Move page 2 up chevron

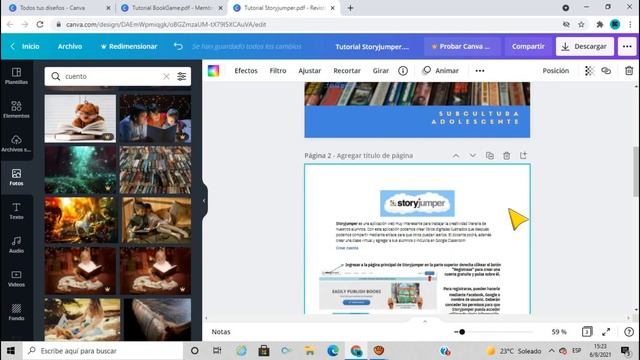(456, 156)
